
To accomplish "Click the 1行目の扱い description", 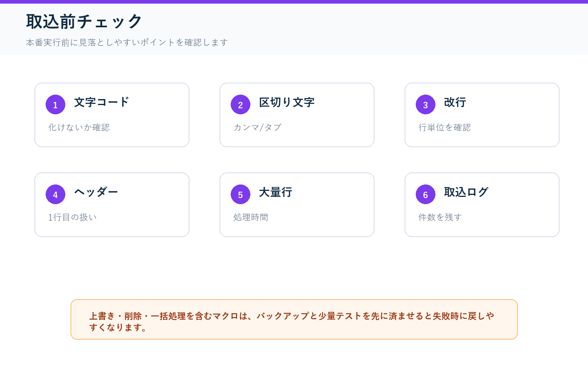I will coord(72,217).
